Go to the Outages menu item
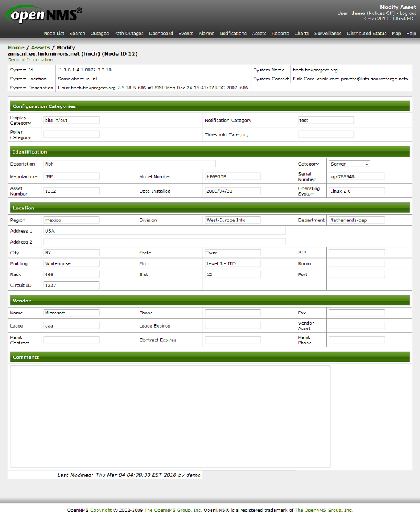Viewport: 420px width, 516px height. [x=100, y=34]
